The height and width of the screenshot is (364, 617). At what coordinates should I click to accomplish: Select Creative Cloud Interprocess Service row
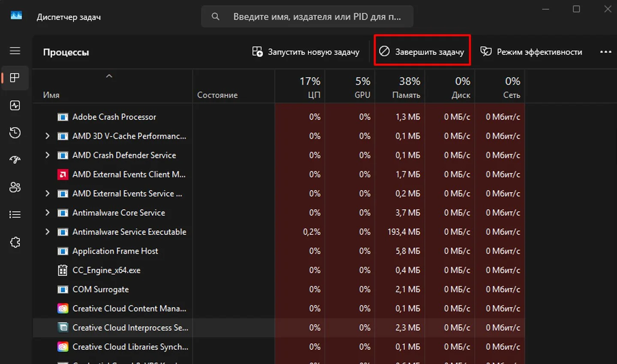tap(279, 328)
